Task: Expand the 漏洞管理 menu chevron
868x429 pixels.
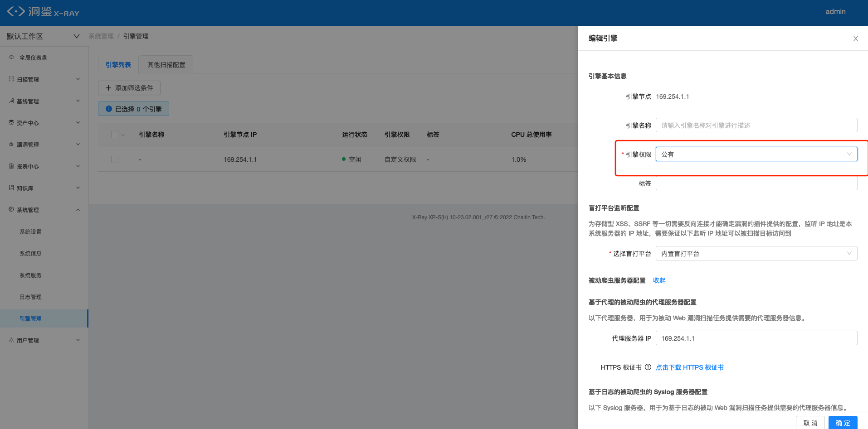Action: [x=78, y=145]
